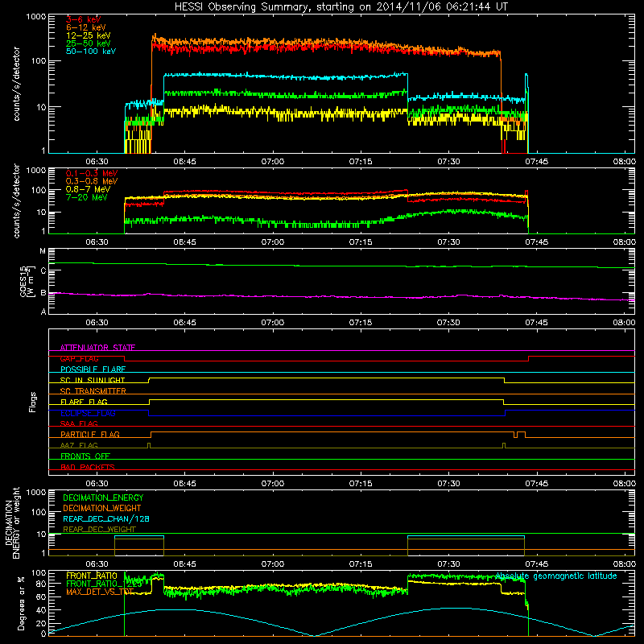Viewport: 644px width, 644px height.
Task: Select the orange 6-12 keV legend label
Action: tap(86, 27)
